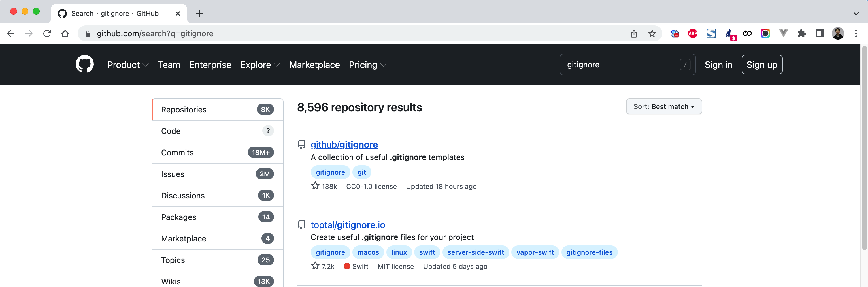Open Enterprise in the header navigation
Viewport: 868px width, 287px height.
210,65
